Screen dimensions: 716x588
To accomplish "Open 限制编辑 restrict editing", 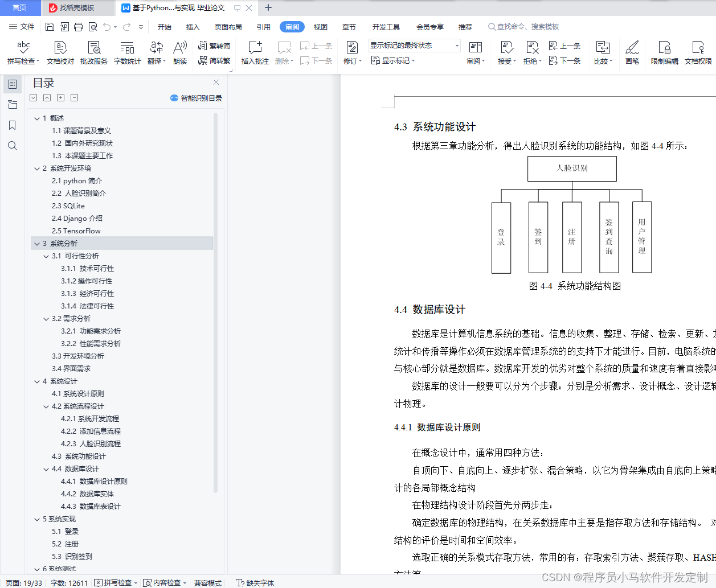I will tap(665, 53).
